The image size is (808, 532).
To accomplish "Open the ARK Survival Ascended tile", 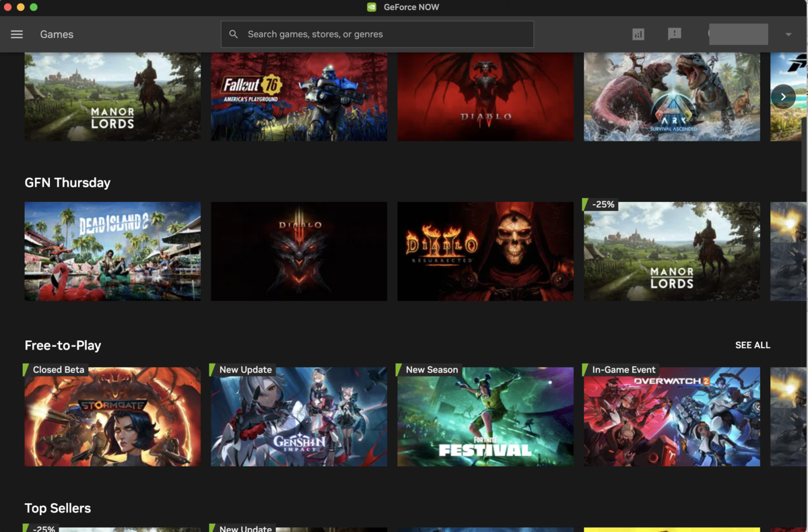I will 672,96.
